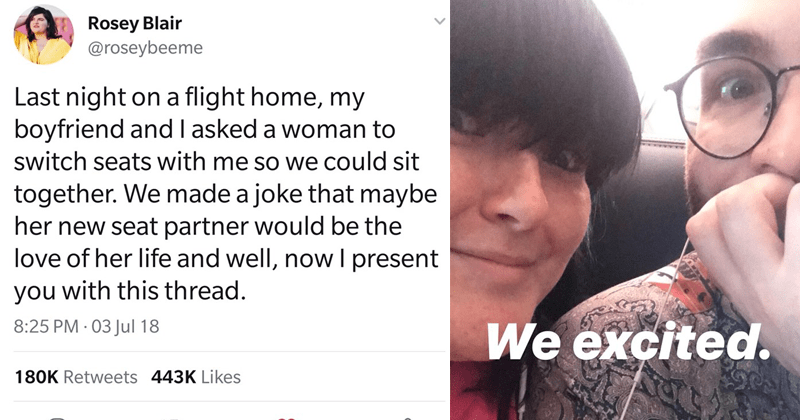800x420 pixels.
Task: Click the man's round eyeglasses in photo
Action: pyautogui.click(x=733, y=105)
